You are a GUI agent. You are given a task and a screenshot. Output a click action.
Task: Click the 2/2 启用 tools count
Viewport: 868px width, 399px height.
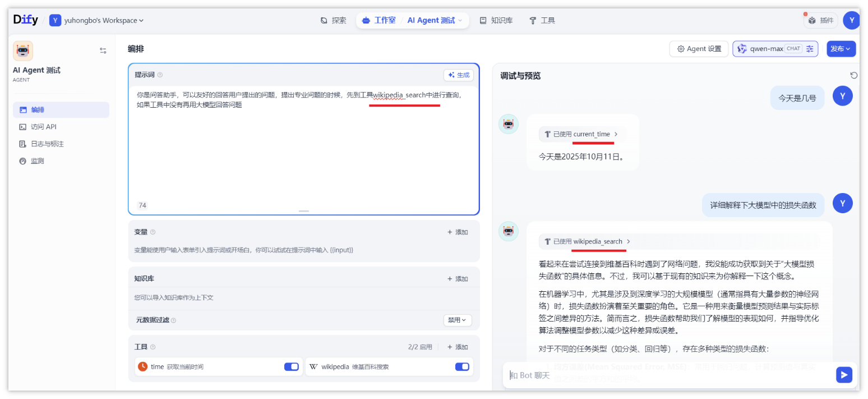point(420,347)
